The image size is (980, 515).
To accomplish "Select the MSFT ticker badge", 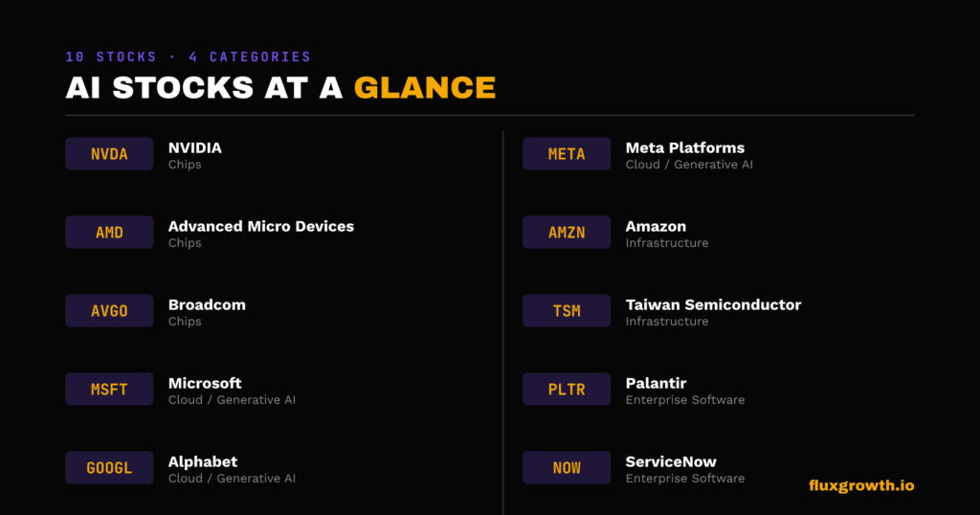I will tap(109, 390).
